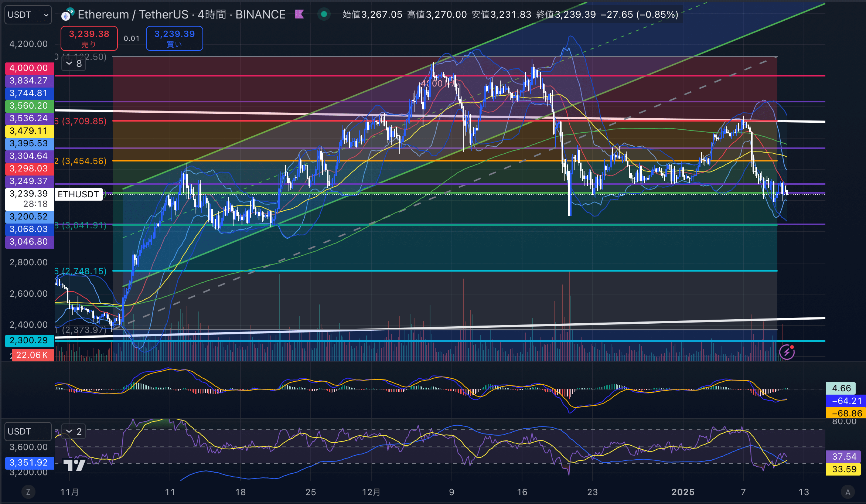This screenshot has width=866, height=504.
Task: Expand the collapsed 8 indicators legend
Action: coord(74,64)
